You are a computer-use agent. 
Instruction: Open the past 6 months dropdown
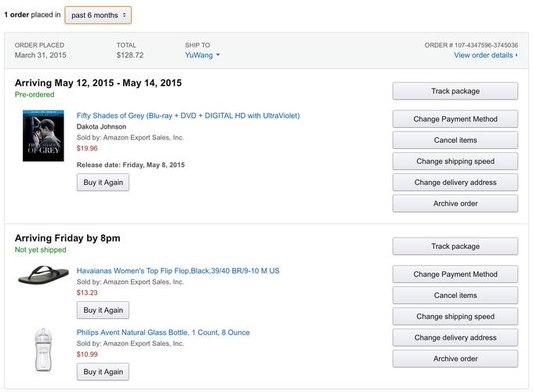coord(98,15)
